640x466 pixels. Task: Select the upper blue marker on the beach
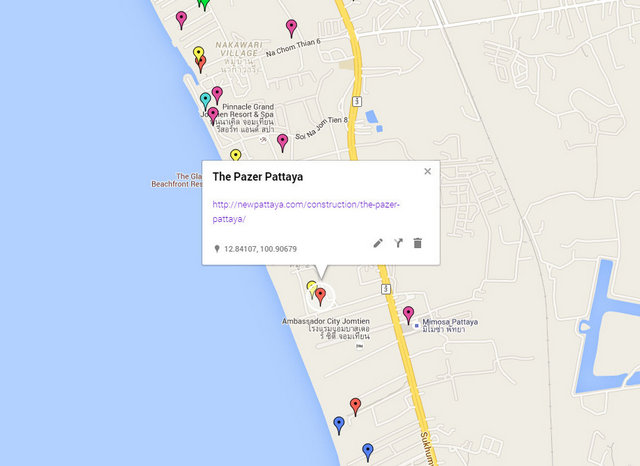[x=339, y=425]
